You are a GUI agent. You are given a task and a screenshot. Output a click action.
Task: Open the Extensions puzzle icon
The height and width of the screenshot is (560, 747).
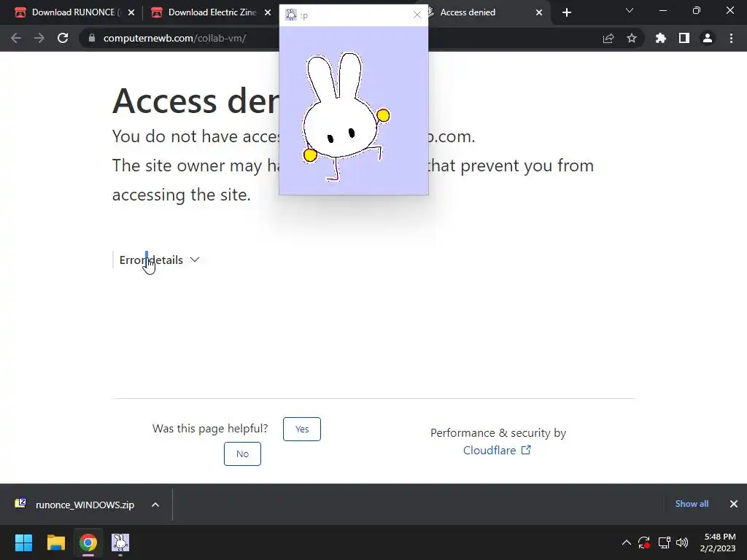point(661,38)
